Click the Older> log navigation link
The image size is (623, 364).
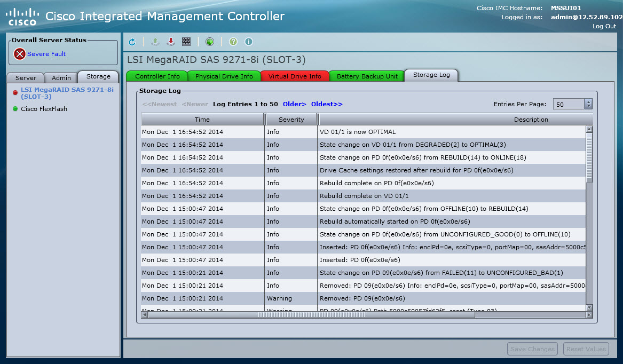click(294, 104)
